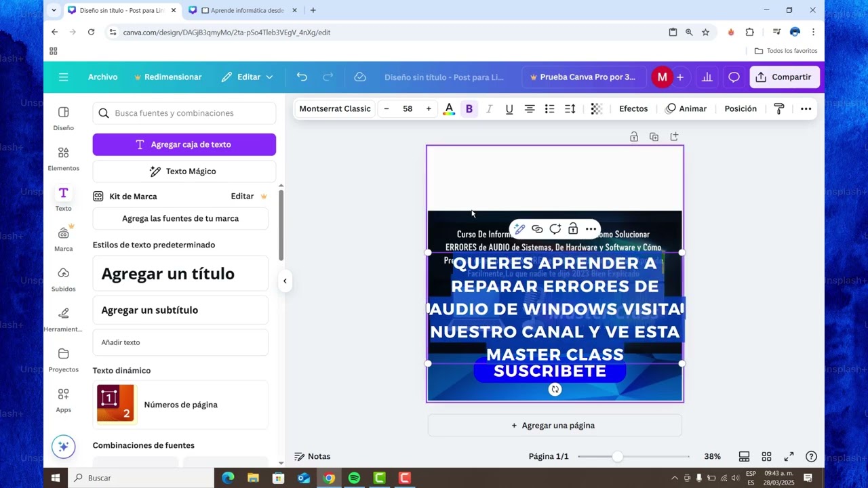Screen dimensions: 868x488
Task: Open the Diseño sidebar panel
Action: [63, 118]
